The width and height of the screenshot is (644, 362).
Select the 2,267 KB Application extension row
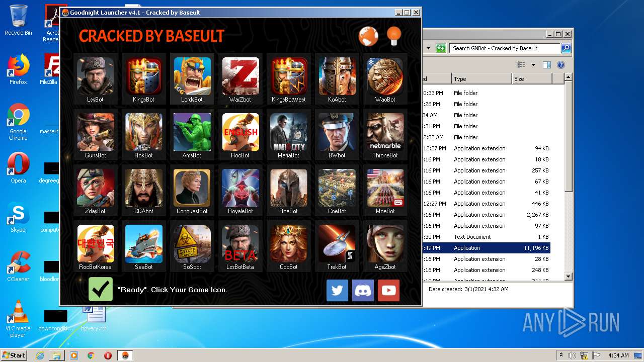point(486,215)
